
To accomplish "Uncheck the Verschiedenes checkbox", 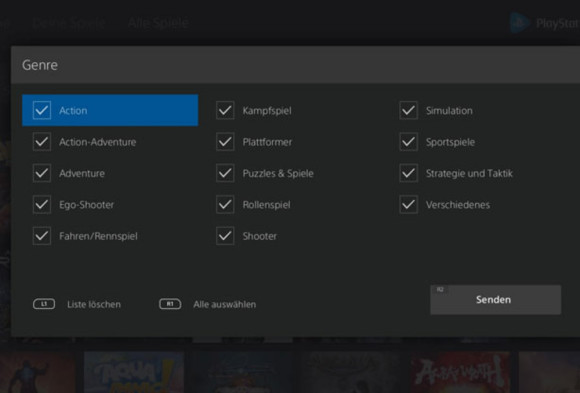I will [409, 205].
